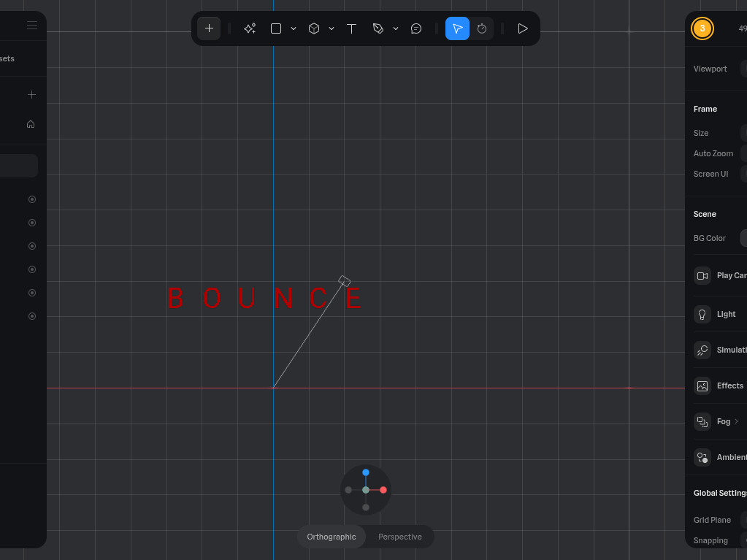Open the Simulation settings
The width and height of the screenshot is (747, 560).
702,350
